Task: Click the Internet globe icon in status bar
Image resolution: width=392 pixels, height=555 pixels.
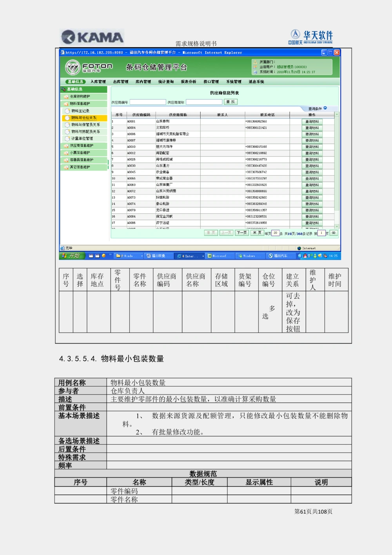Action: [x=299, y=248]
